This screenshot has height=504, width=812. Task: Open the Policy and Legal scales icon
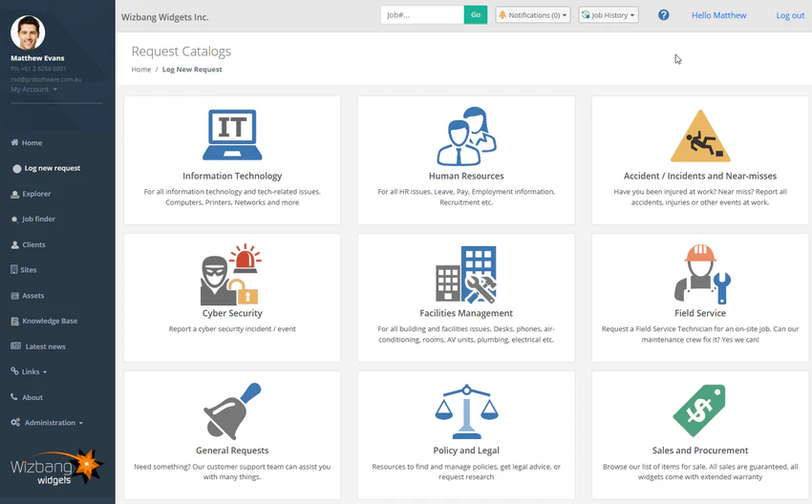[466, 411]
